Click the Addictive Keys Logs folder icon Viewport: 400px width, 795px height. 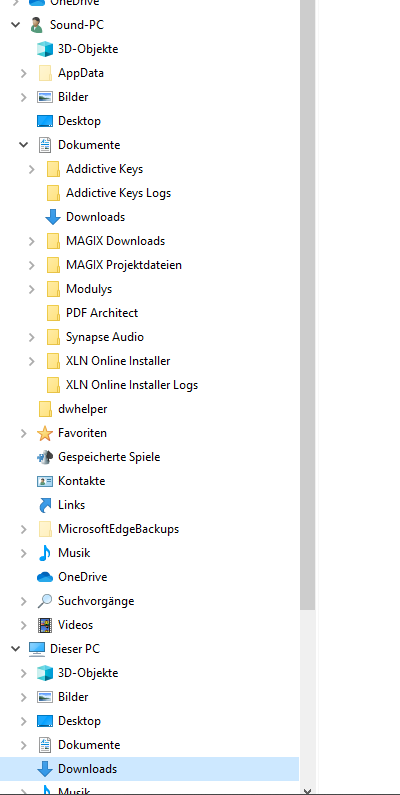pyautogui.click(x=53, y=193)
